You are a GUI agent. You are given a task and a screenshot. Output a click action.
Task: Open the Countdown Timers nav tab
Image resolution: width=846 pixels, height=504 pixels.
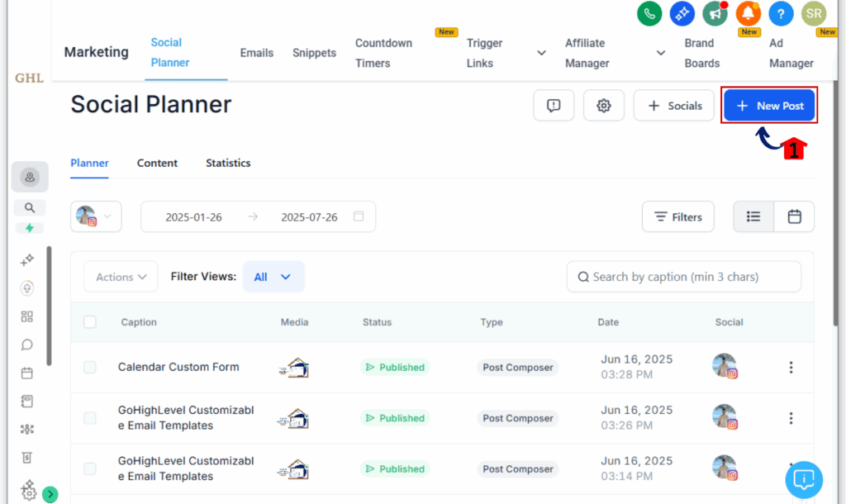click(x=383, y=53)
